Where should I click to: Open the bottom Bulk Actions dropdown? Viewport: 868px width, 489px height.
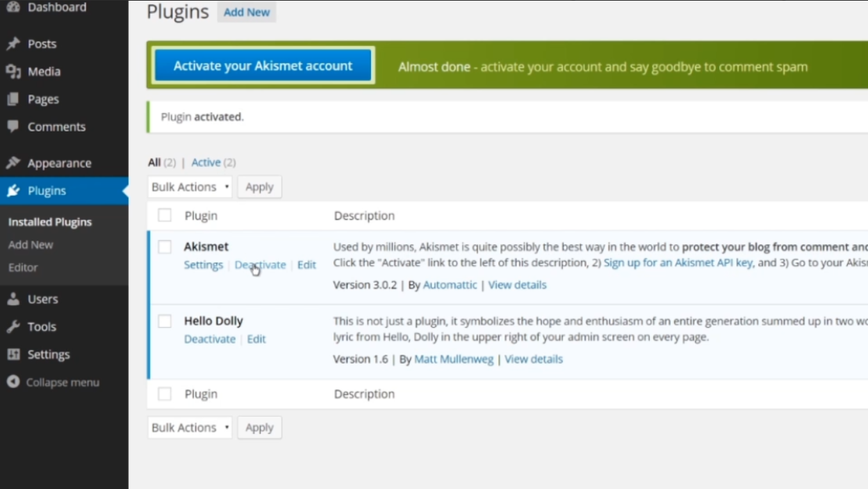(x=190, y=428)
